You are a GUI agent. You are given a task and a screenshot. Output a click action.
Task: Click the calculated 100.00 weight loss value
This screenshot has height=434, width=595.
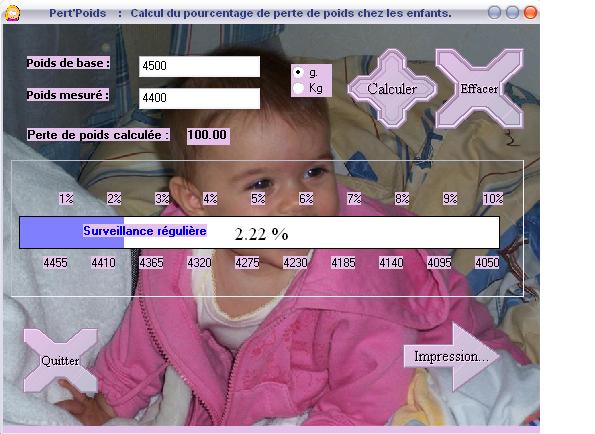click(x=208, y=135)
